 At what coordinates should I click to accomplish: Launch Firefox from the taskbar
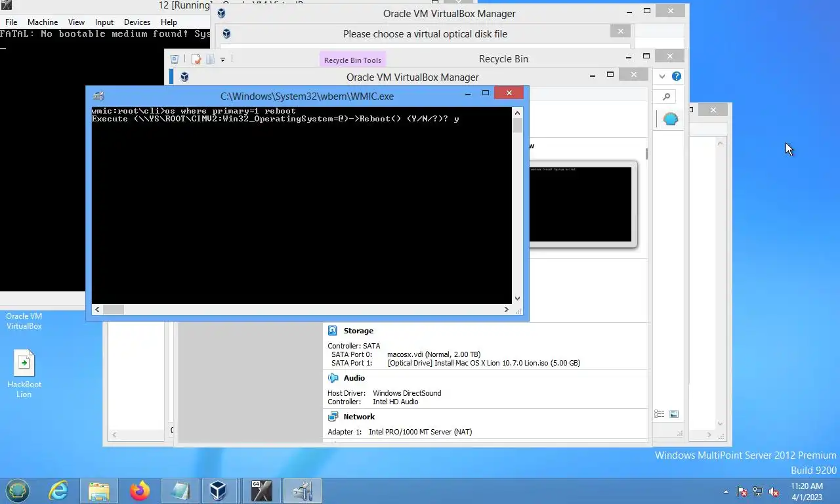(139, 491)
